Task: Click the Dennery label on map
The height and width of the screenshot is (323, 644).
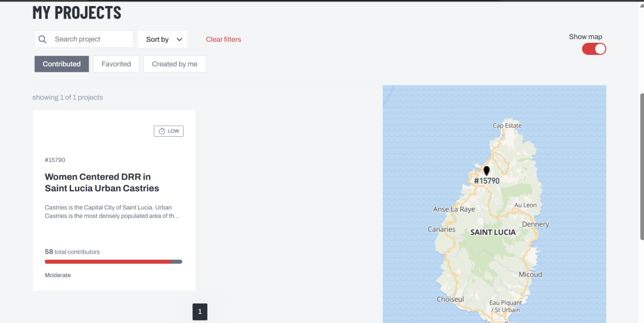Action: point(536,224)
